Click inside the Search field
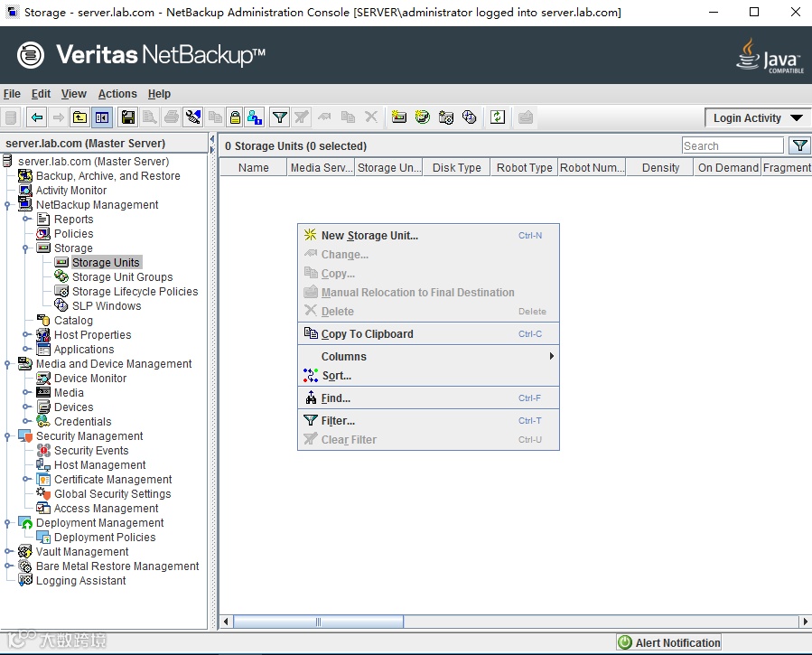The width and height of the screenshot is (812, 655). pyautogui.click(x=733, y=145)
